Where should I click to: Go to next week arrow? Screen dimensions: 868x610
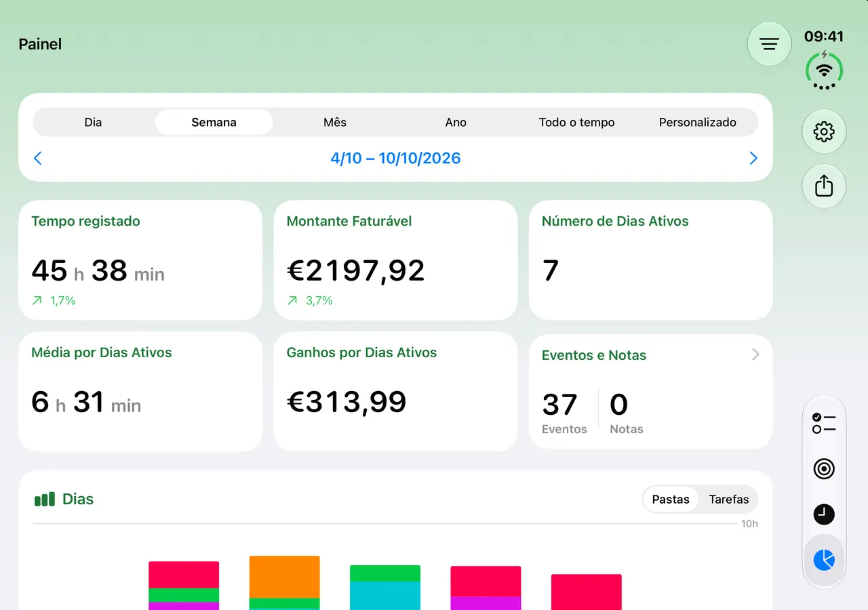click(x=753, y=158)
